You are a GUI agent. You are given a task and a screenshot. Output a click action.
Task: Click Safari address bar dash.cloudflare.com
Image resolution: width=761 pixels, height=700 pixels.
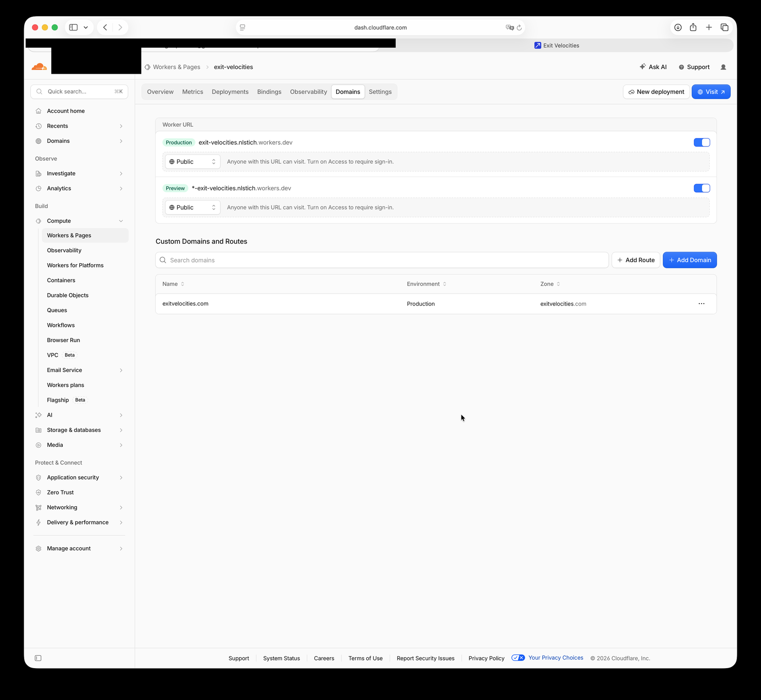(x=380, y=28)
